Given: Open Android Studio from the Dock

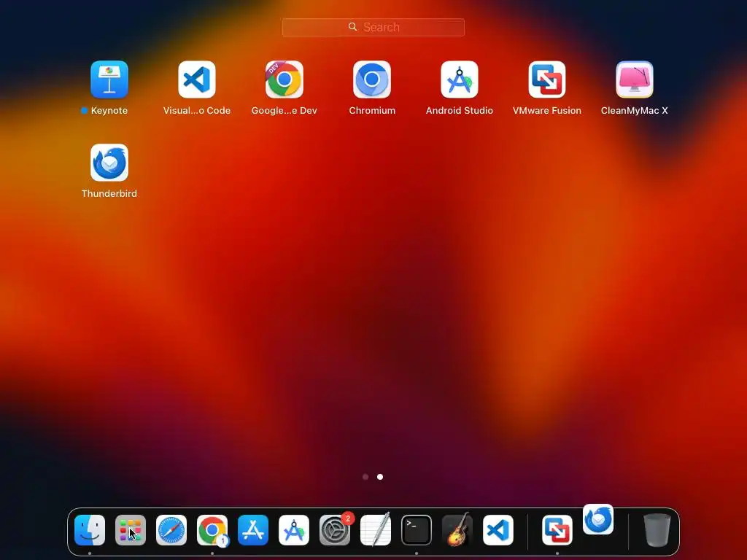Looking at the screenshot, I should click(x=294, y=530).
